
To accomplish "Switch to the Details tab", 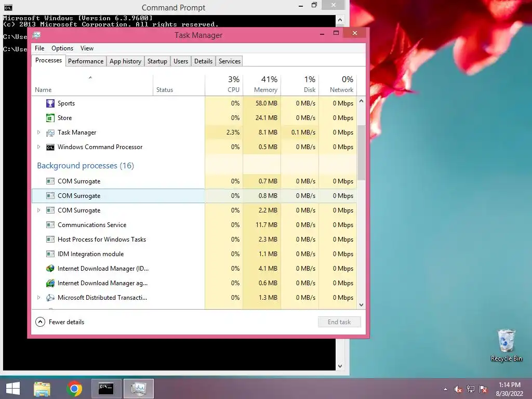I will pyautogui.click(x=203, y=61).
